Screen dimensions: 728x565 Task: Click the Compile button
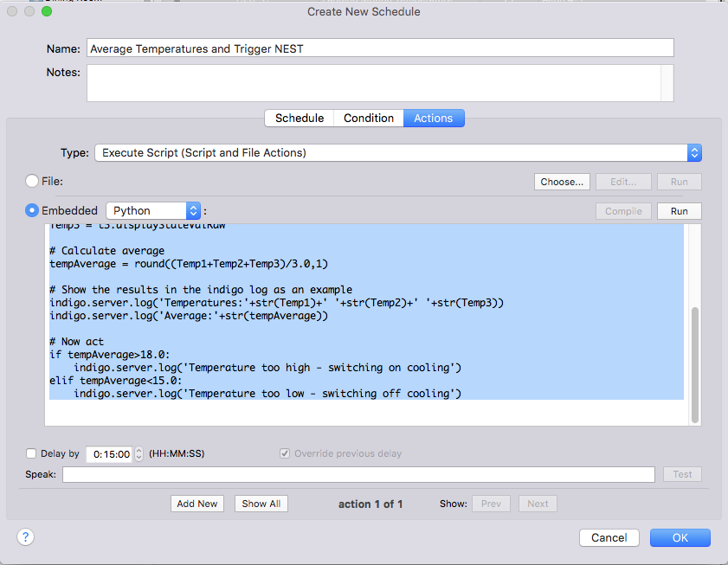click(623, 211)
